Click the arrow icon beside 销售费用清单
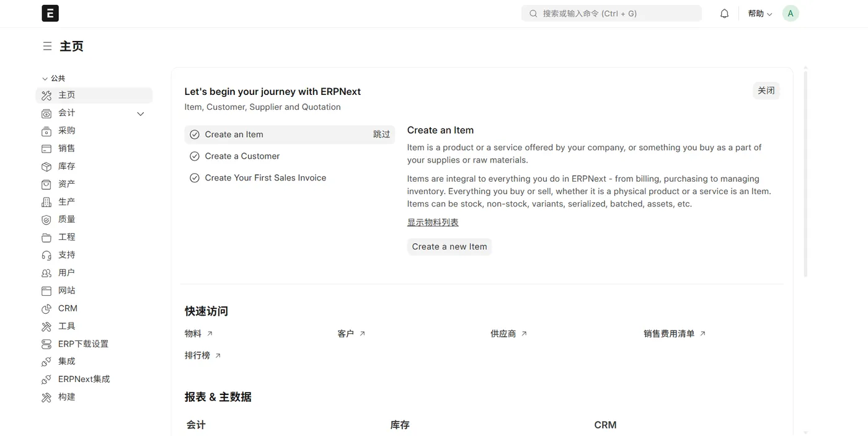868x436 pixels. click(x=702, y=334)
